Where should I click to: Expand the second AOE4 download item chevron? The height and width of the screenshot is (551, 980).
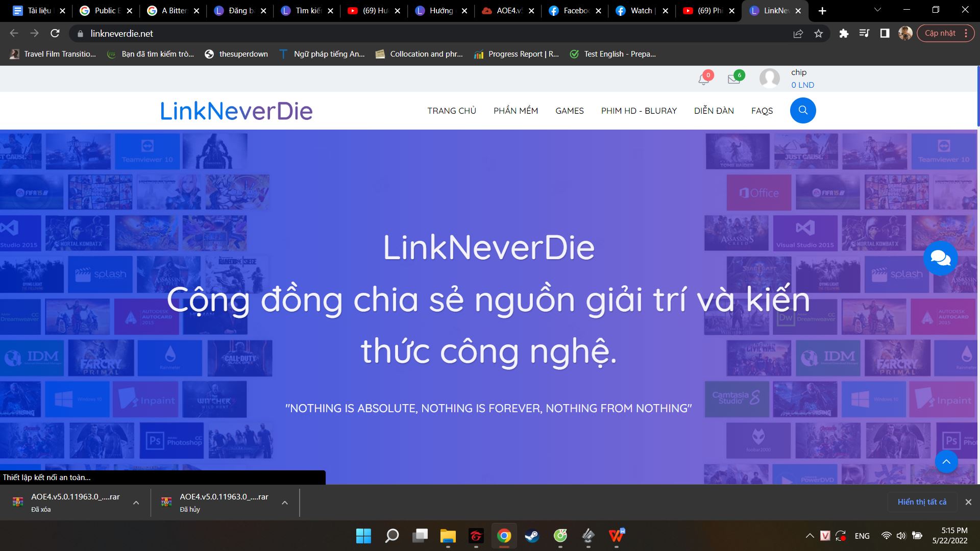[284, 502]
